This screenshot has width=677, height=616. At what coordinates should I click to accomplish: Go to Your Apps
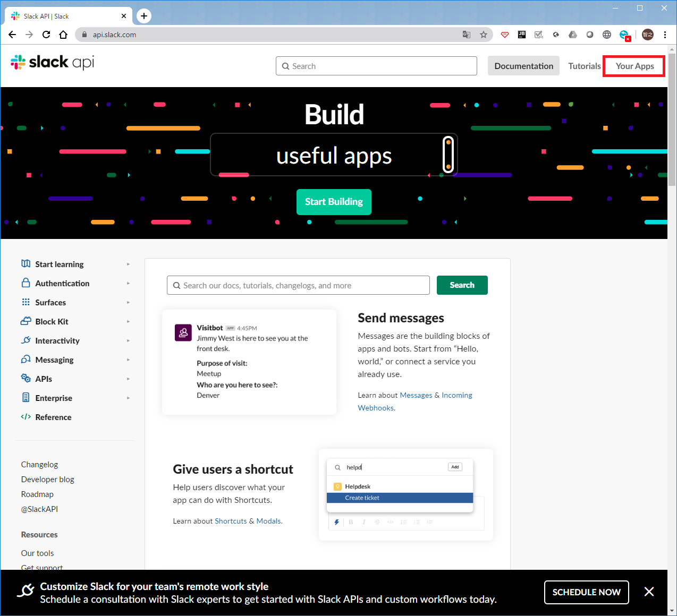click(634, 66)
